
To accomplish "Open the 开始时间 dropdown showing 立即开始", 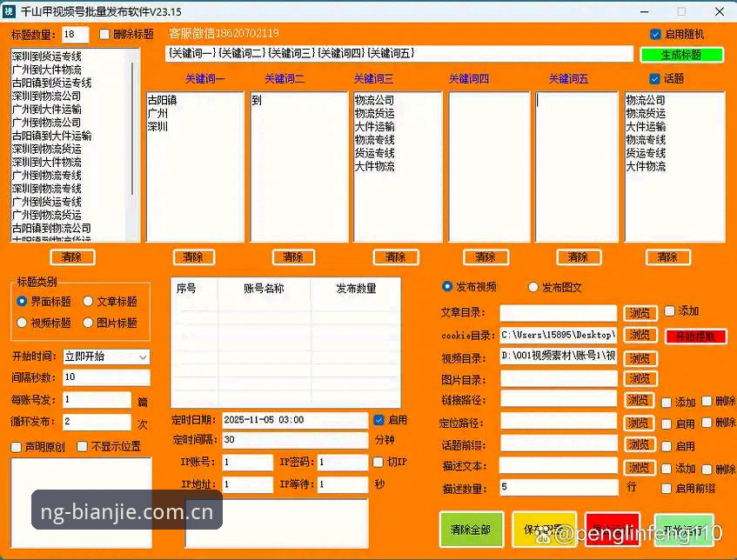I will point(106,357).
